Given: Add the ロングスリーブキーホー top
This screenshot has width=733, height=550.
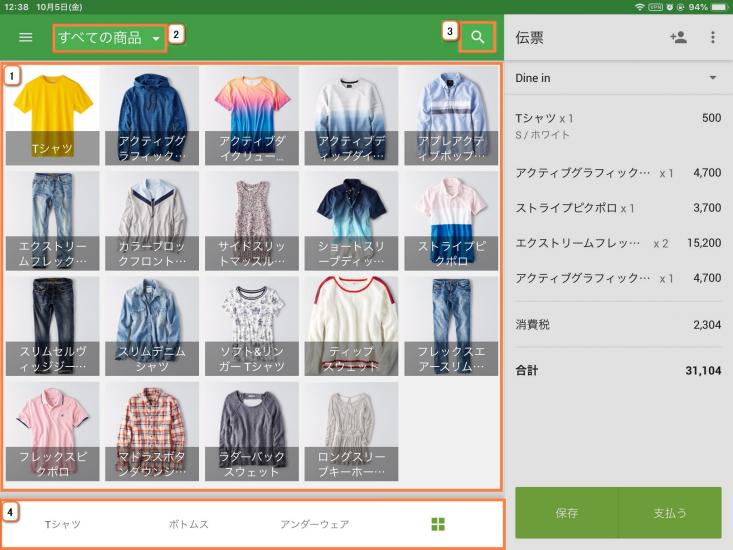Looking at the screenshot, I should coord(351,431).
